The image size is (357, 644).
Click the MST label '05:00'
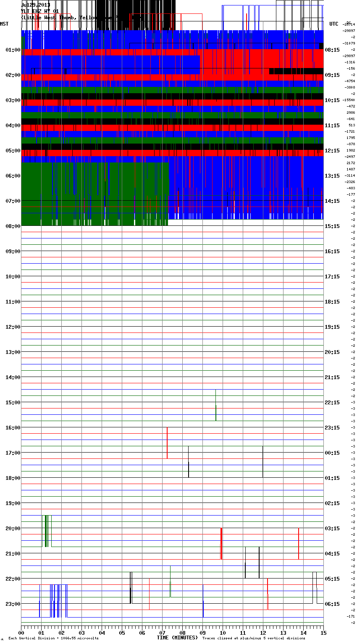pyautogui.click(x=13, y=151)
